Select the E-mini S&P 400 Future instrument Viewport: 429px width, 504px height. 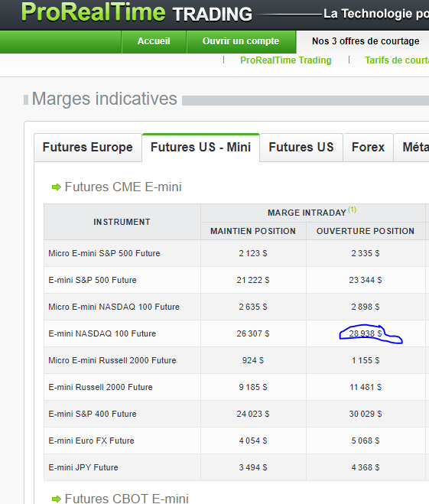93,414
